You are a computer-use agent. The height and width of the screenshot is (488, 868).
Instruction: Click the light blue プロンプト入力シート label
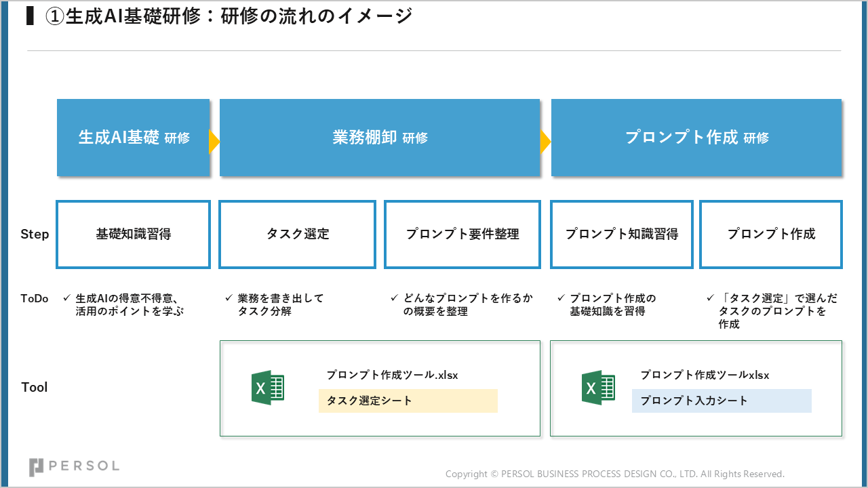coord(722,401)
